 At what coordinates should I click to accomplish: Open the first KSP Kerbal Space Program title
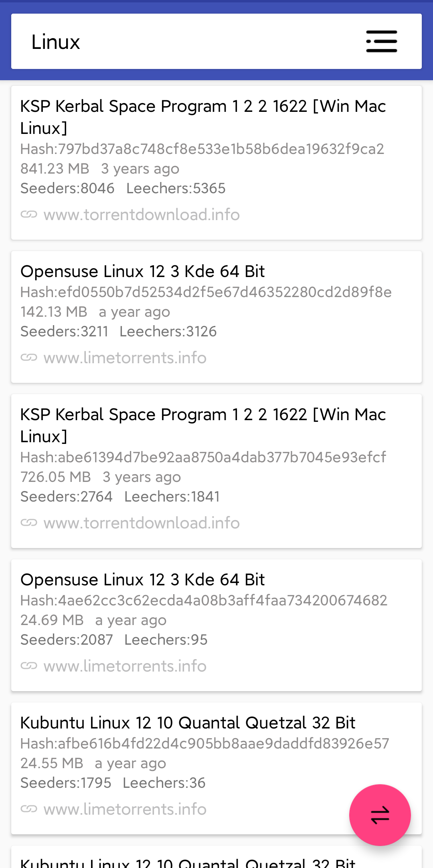point(203,117)
